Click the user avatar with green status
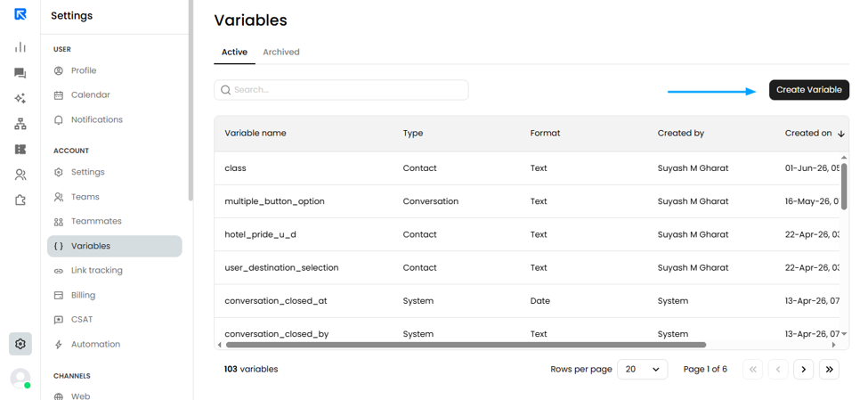The height and width of the screenshot is (400, 868). click(x=20, y=379)
